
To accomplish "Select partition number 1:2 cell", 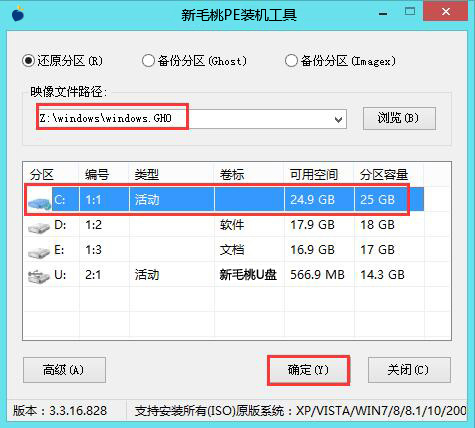I will [93, 225].
